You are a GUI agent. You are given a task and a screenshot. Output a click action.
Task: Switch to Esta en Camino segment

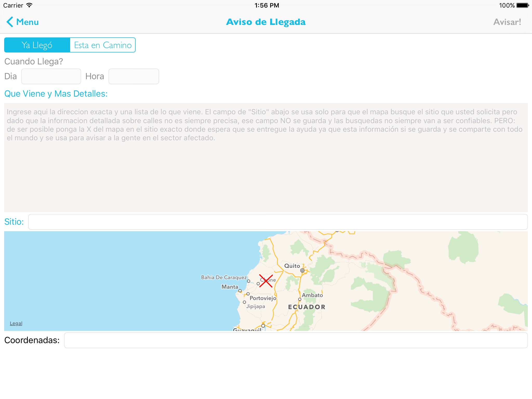(103, 45)
